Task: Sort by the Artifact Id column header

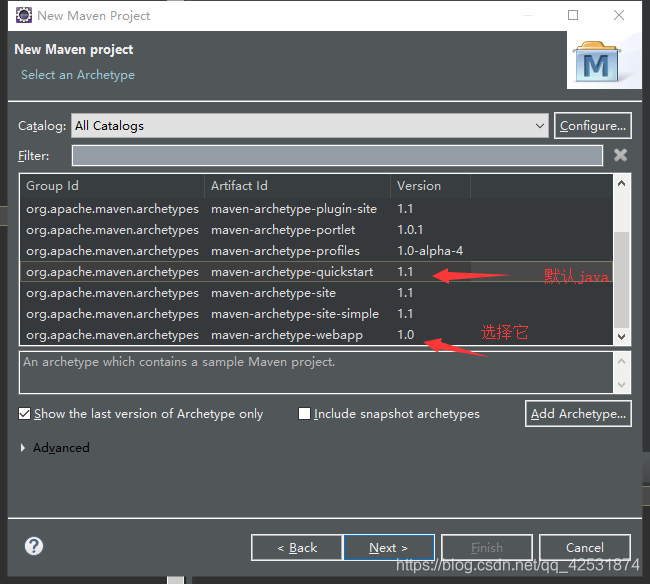Action: (x=297, y=186)
